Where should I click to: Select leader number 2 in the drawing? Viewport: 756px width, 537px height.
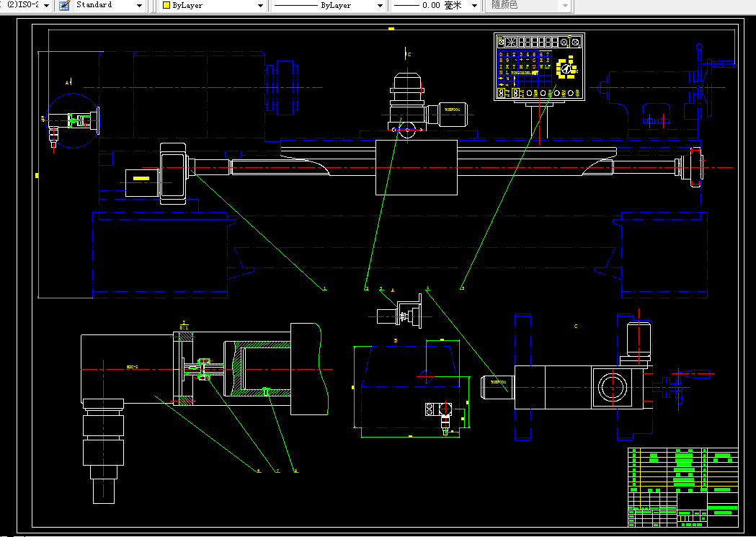click(x=367, y=289)
